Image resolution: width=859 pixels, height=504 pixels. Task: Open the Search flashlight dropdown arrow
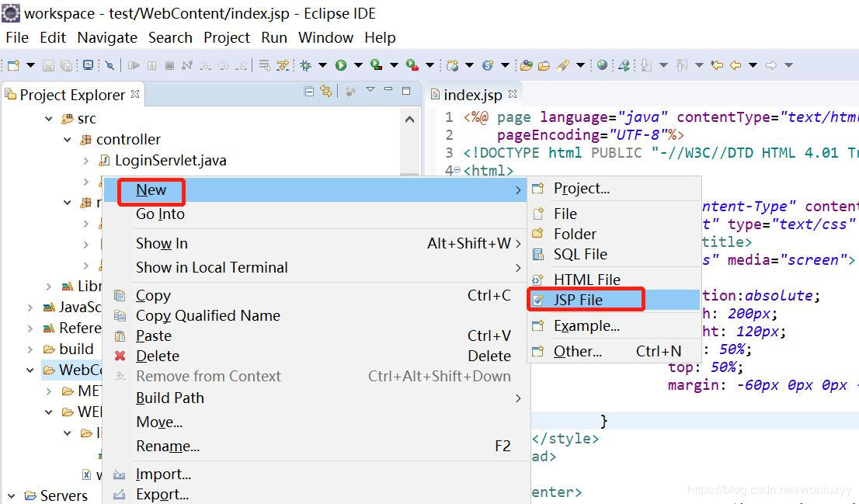click(581, 65)
